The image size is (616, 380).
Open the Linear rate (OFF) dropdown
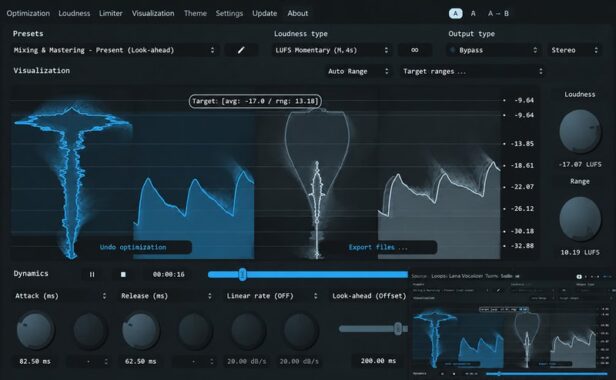coord(271,296)
